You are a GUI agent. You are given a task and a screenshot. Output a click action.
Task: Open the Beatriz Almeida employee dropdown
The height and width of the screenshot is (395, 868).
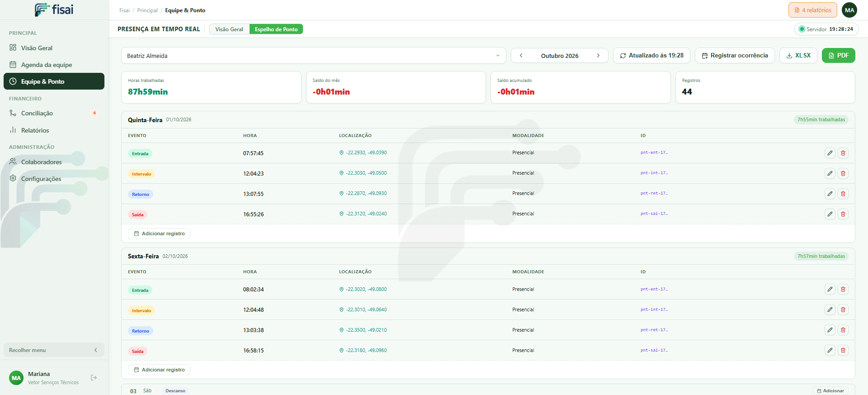click(314, 56)
